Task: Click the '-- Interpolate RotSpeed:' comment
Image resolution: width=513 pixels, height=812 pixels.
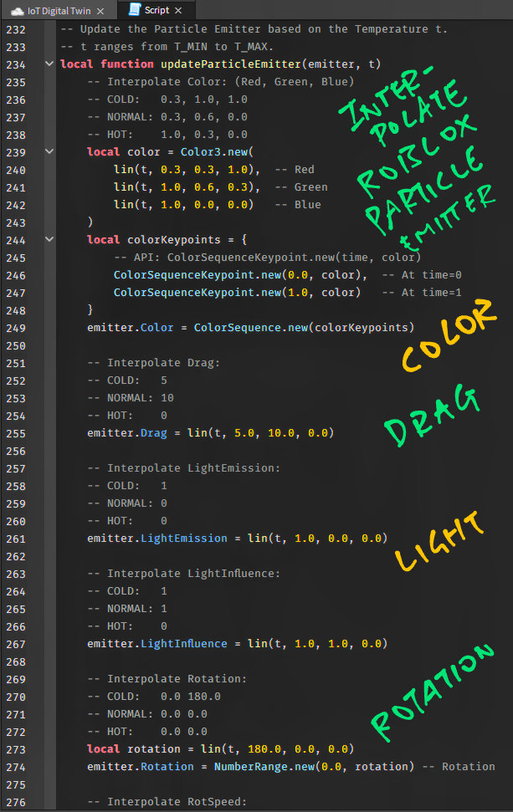Action: 167,802
